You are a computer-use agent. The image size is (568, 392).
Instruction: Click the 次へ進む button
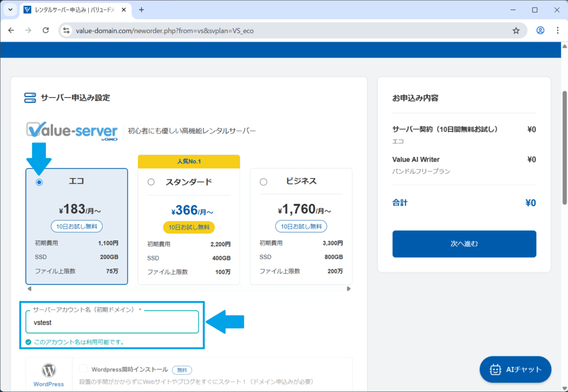point(464,244)
